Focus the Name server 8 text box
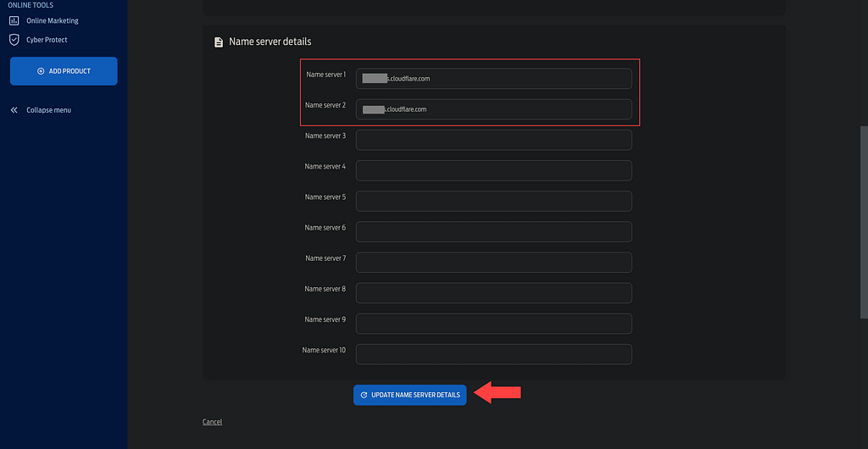The height and width of the screenshot is (449, 868). [493, 292]
